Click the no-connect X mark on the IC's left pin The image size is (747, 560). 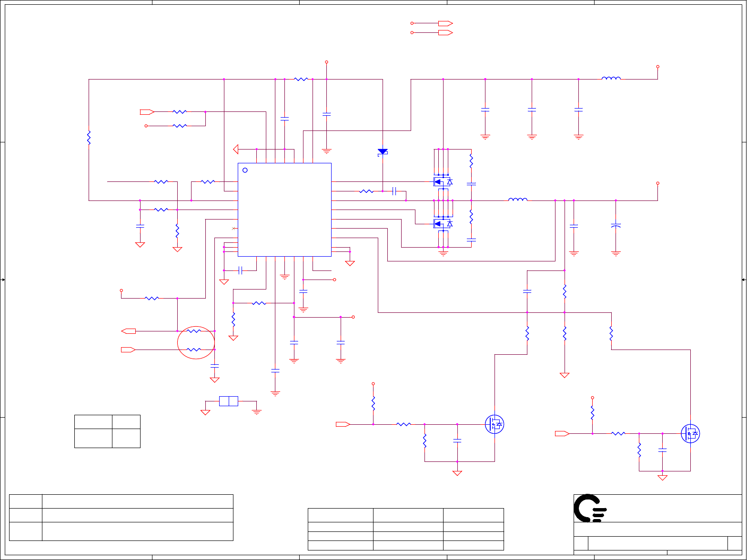233,229
